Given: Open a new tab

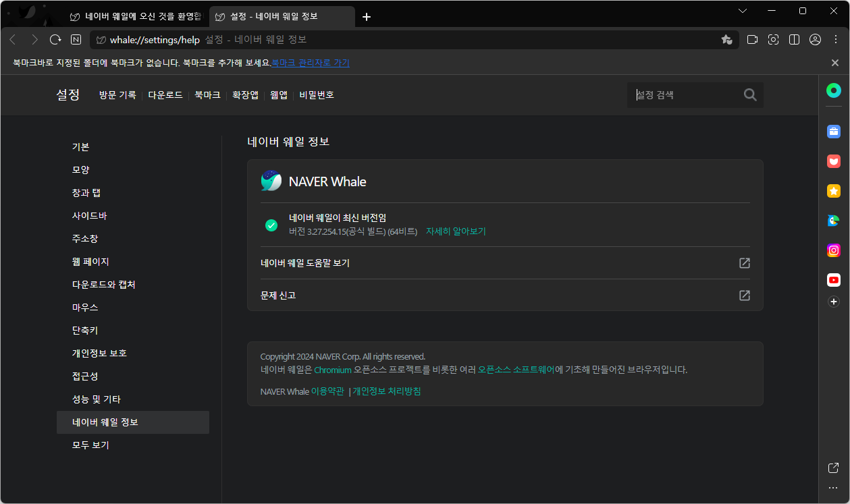Looking at the screenshot, I should coord(367,17).
